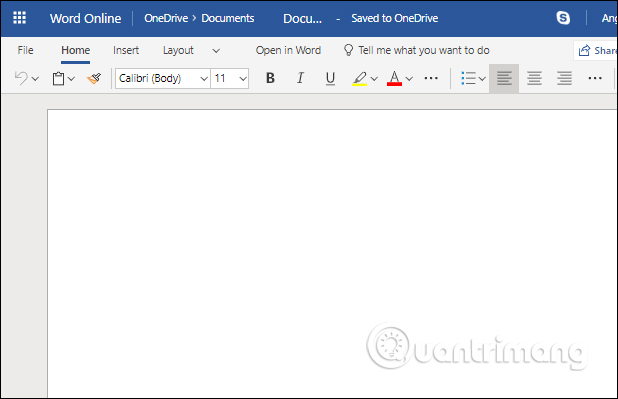618x399 pixels.
Task: Expand the bullet list style dropdown
Action: [x=482, y=79]
